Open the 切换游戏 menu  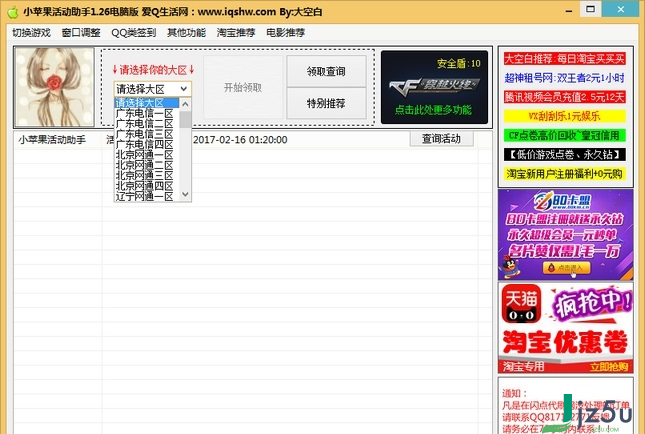(x=31, y=32)
